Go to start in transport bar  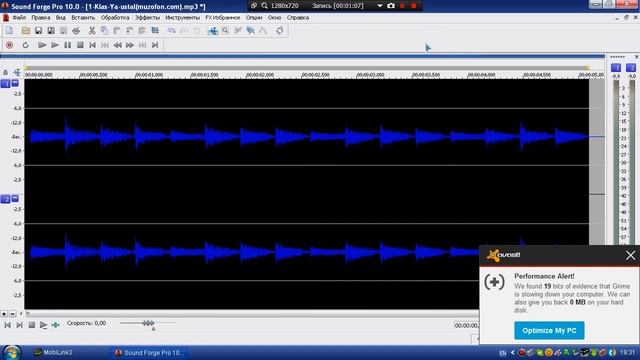[x=93, y=45]
